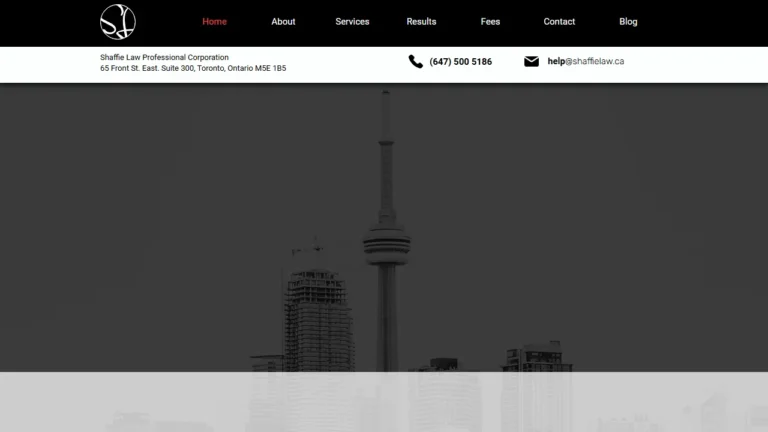Open the Services menu item

click(352, 22)
